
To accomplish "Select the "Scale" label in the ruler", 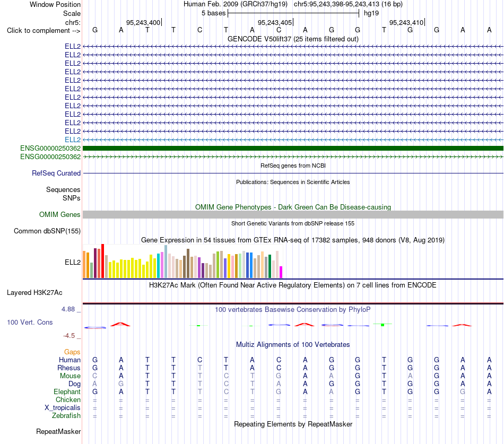I will pyautogui.click(x=72, y=13).
